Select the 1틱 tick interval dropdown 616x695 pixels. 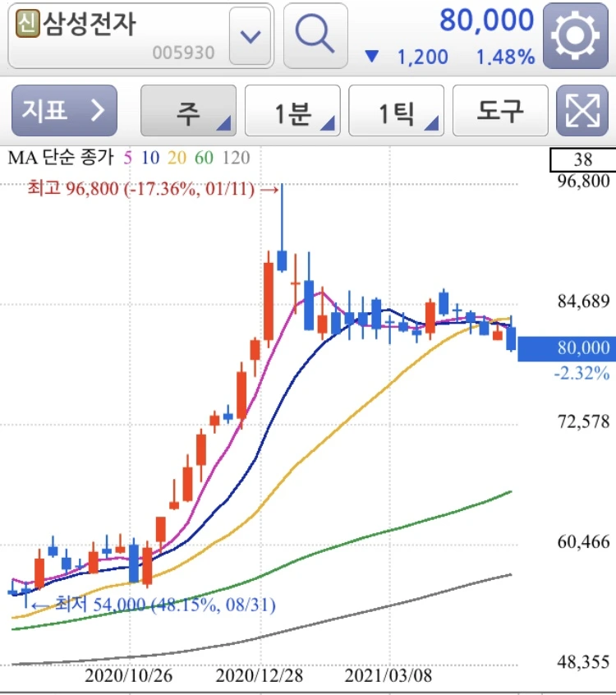396,110
